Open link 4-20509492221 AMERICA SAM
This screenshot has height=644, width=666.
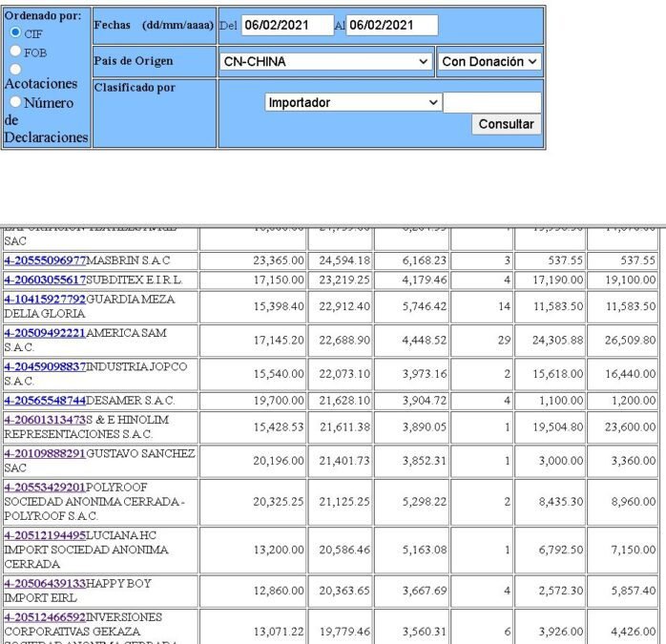45,333
